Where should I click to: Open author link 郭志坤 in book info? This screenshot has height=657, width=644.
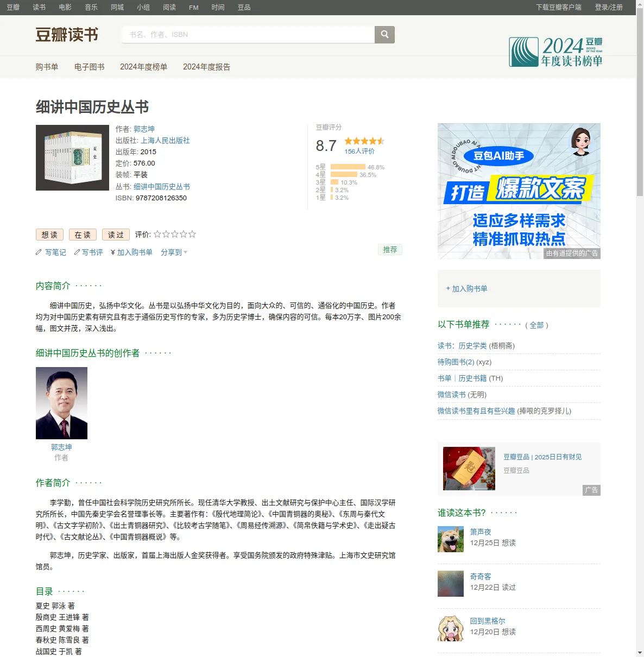coord(144,129)
